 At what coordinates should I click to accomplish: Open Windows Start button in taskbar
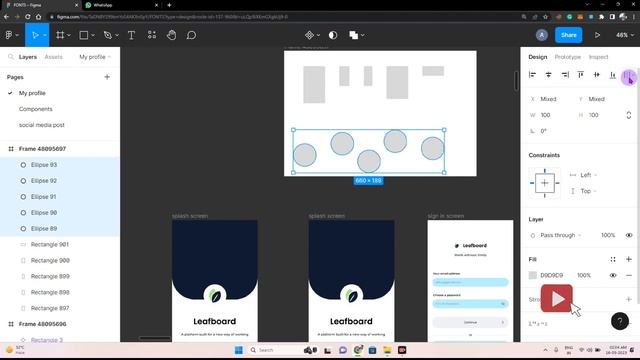coord(239,350)
